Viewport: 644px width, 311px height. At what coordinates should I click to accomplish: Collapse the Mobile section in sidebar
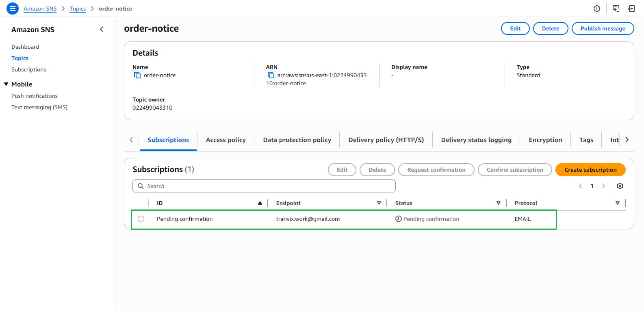click(6, 84)
